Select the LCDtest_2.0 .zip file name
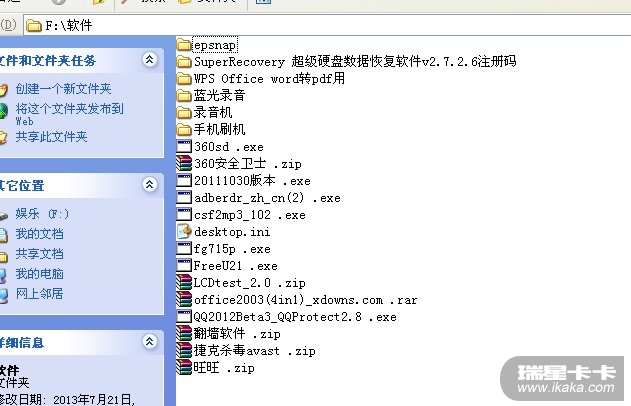 (250, 282)
